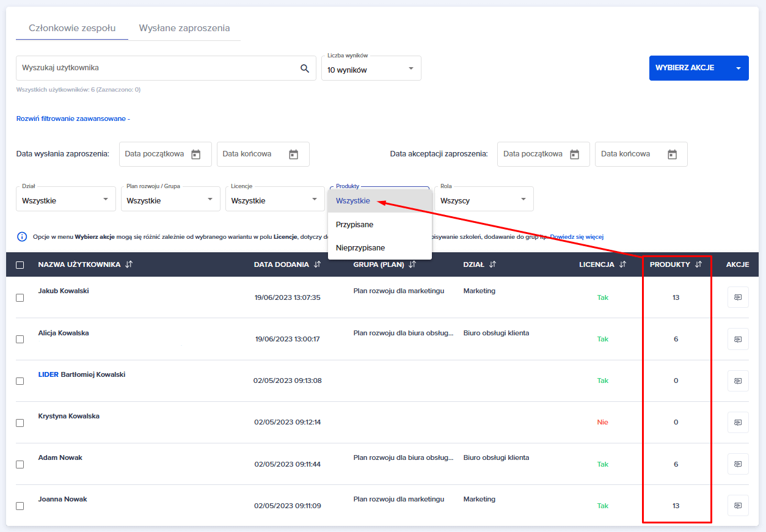Click Rozwiń filtrowanie zaawansowane link
766x532 pixels.
[73, 118]
